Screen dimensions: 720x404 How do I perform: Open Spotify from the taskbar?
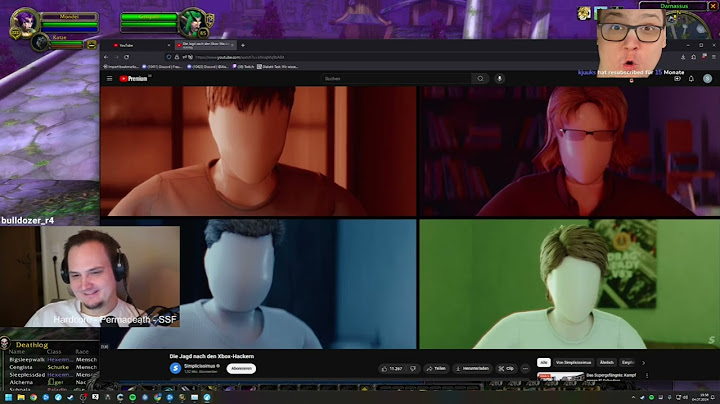[x=132, y=397]
